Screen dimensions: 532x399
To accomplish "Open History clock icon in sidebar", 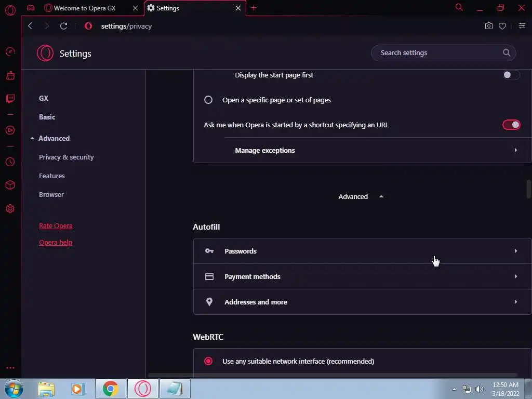I will [10, 162].
